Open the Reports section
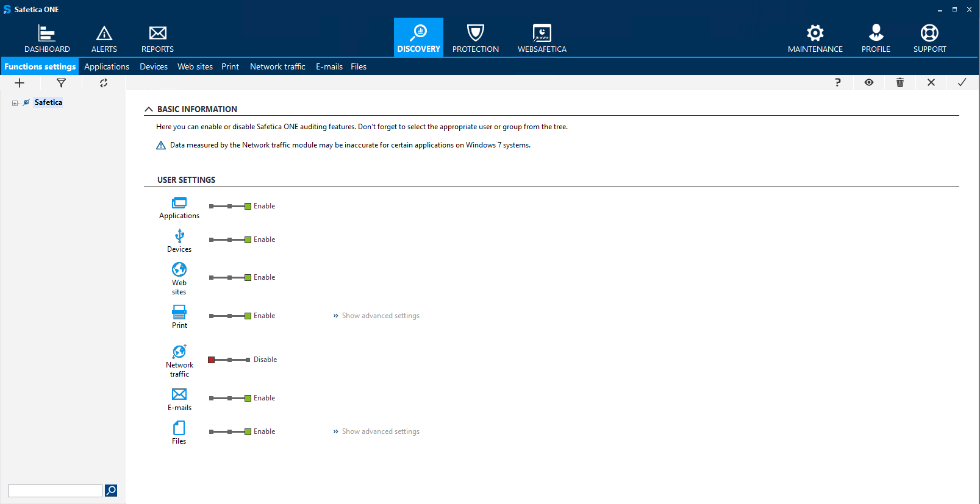This screenshot has width=980, height=504. tap(157, 38)
